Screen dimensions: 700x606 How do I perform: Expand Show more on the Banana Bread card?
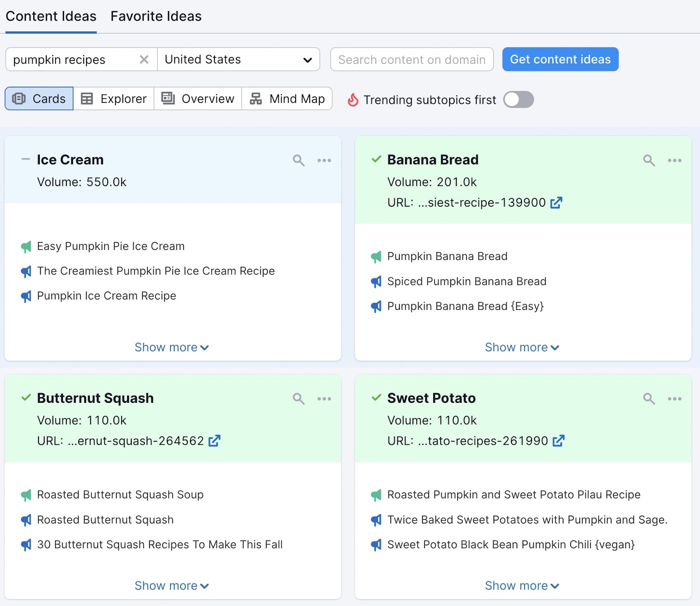point(521,347)
